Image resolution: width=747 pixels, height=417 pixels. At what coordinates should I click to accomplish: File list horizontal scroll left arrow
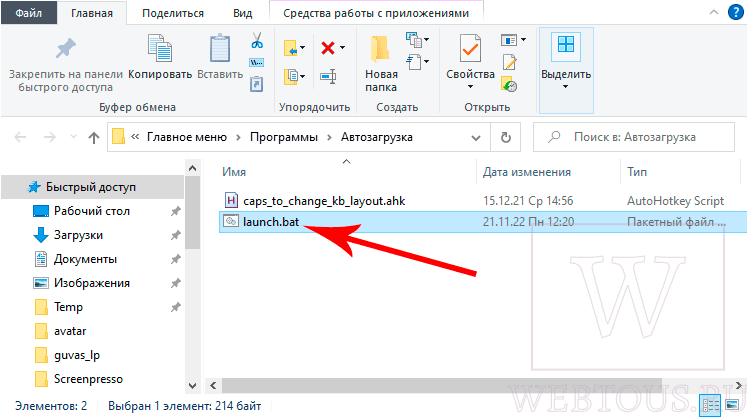coord(213,386)
